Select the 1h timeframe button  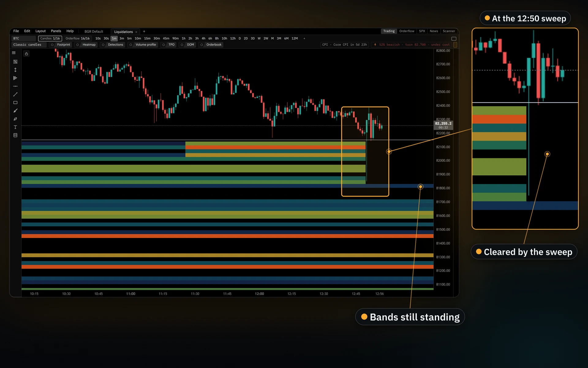(183, 38)
